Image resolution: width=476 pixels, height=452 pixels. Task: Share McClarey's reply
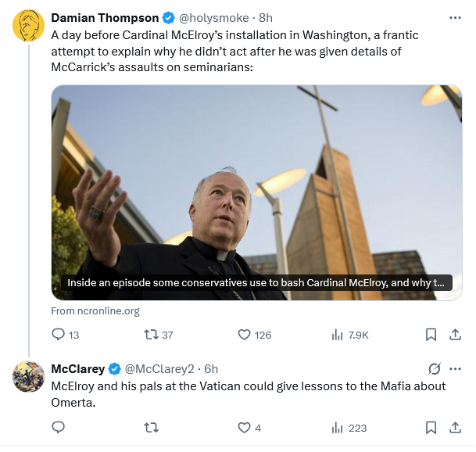pyautogui.click(x=455, y=428)
